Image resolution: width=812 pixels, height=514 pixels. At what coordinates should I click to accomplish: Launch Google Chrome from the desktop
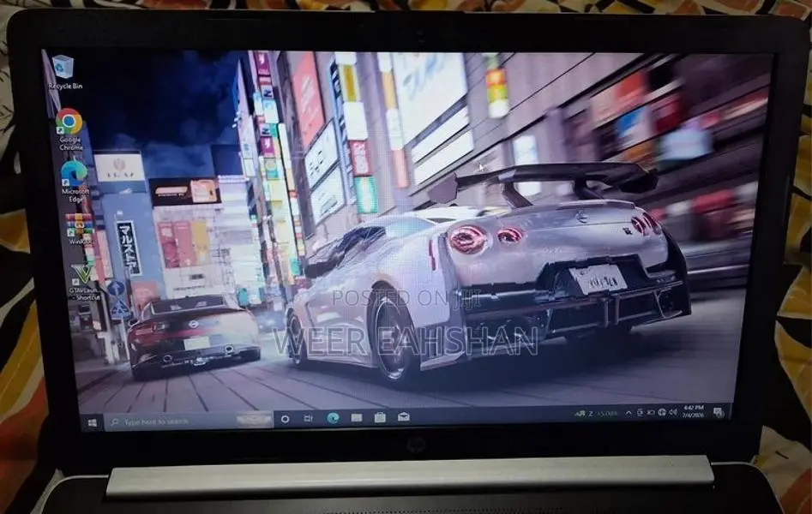[70, 128]
